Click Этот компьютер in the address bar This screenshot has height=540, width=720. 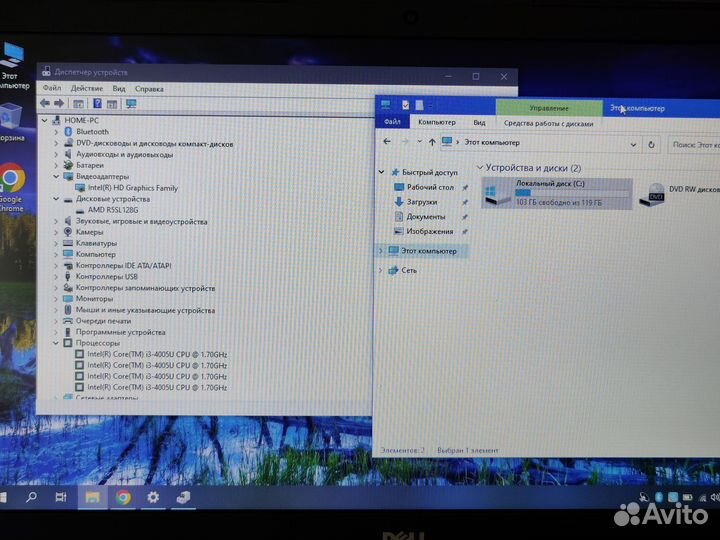[492, 143]
